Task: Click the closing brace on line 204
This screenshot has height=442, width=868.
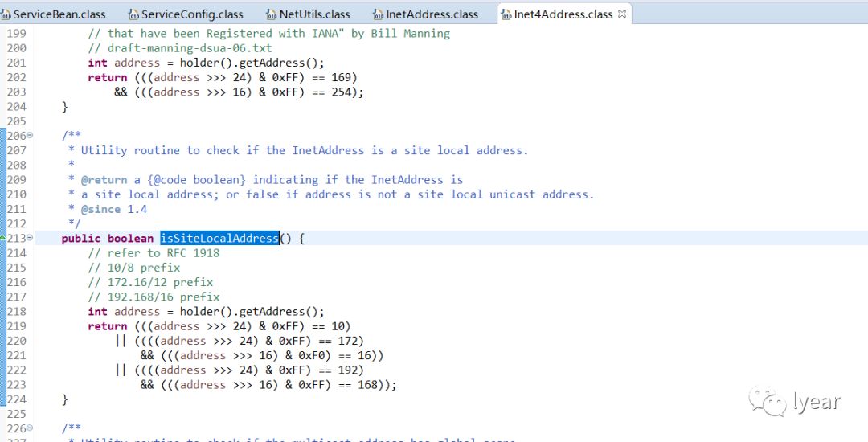Action: (65, 107)
